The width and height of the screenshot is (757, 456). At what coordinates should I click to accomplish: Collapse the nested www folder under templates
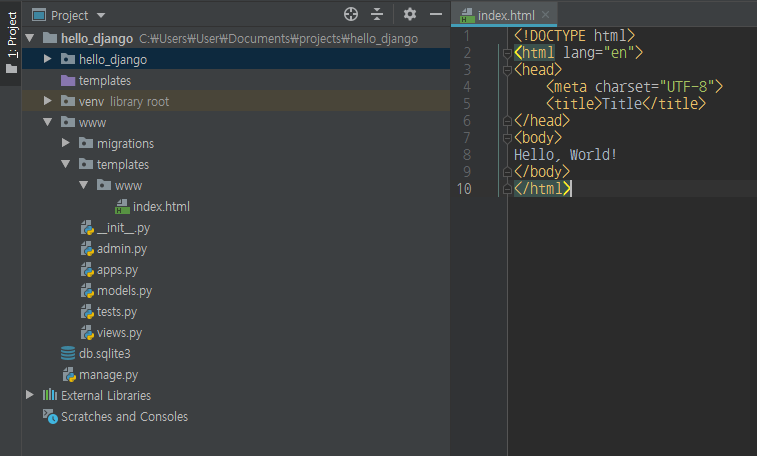[x=84, y=185]
